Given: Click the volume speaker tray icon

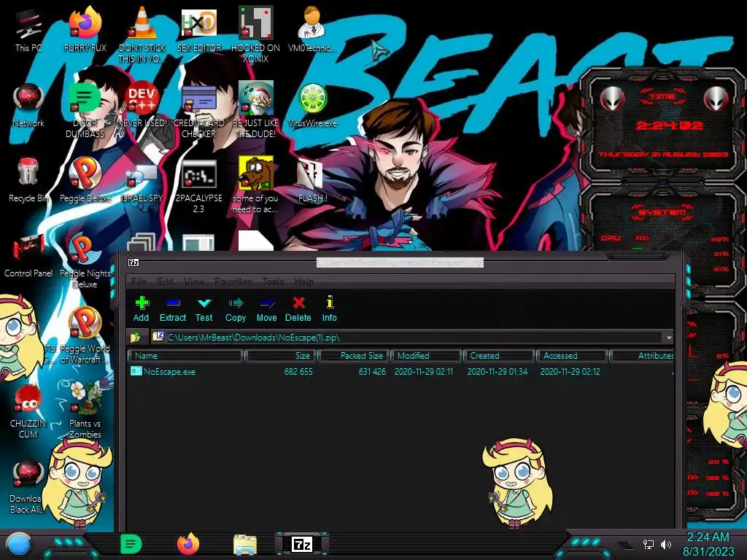Looking at the screenshot, I should [665, 544].
